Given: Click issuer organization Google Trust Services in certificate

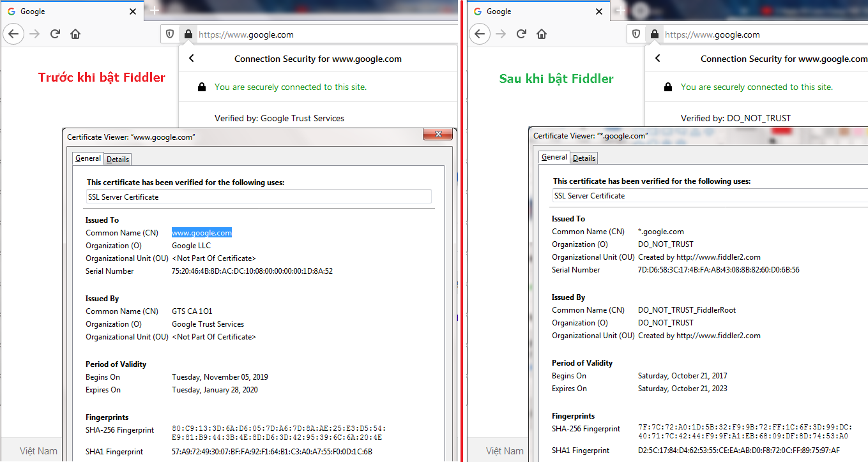Looking at the screenshot, I should click(x=208, y=324).
